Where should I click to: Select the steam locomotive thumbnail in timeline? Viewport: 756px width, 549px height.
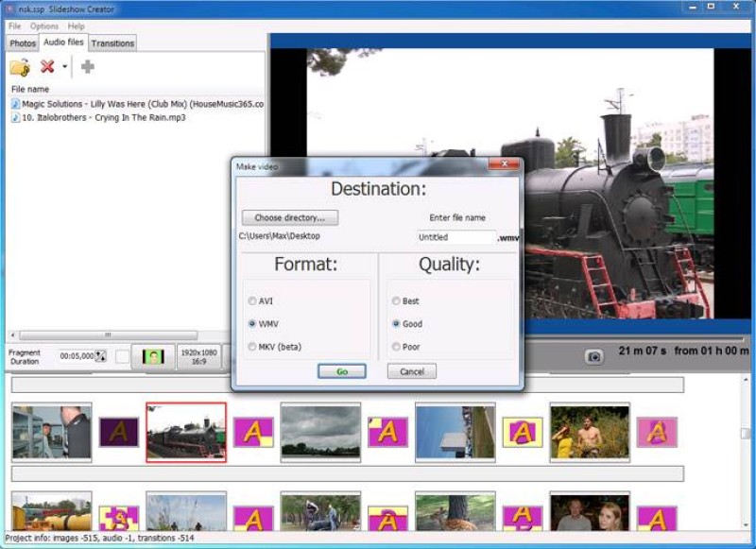(x=186, y=432)
